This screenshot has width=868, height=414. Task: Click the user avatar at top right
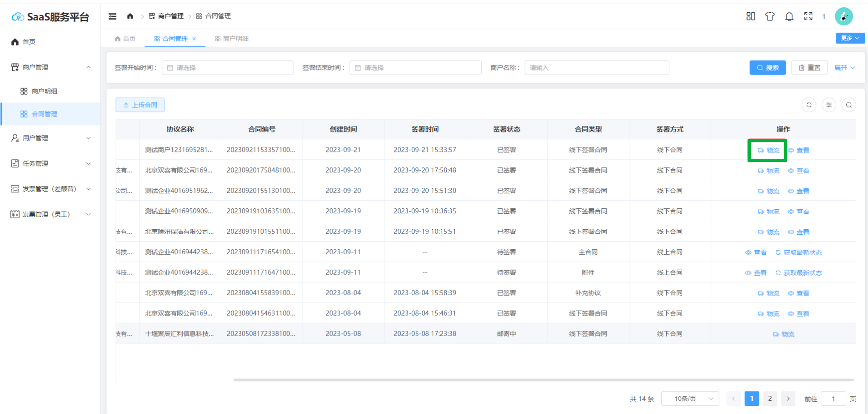coord(843,16)
